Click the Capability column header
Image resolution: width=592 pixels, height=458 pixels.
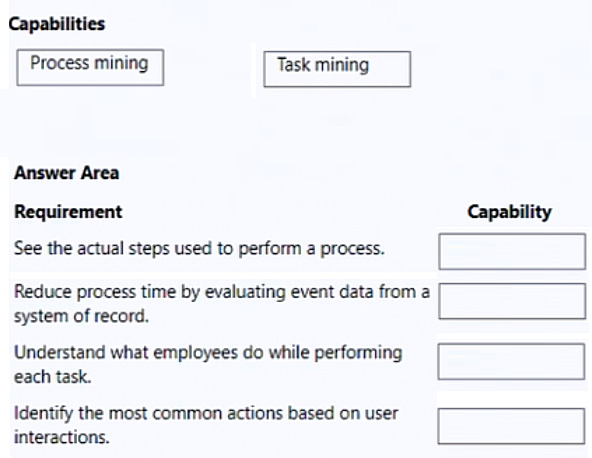click(509, 212)
